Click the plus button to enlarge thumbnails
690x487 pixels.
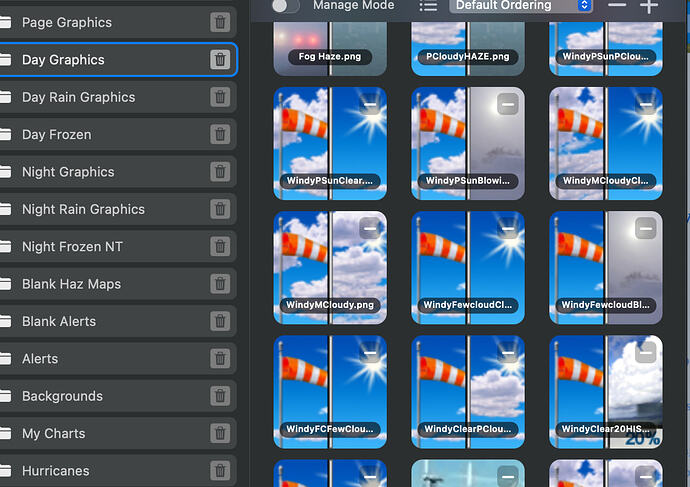[x=649, y=6]
